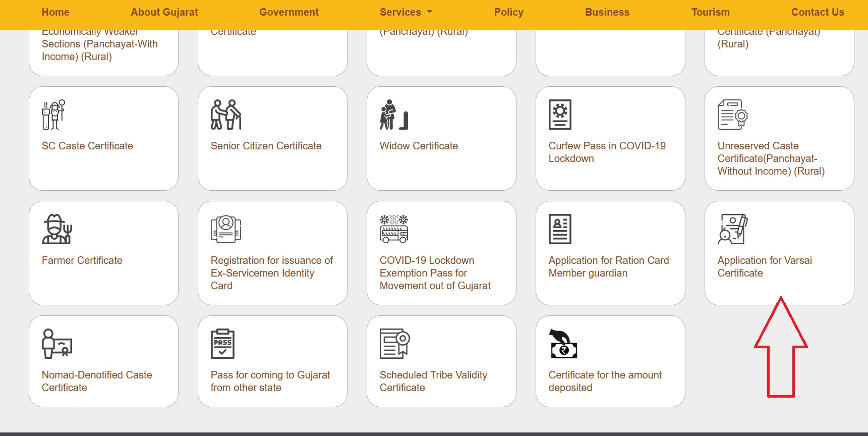Go to the Home menu item
The width and height of the screenshot is (868, 436).
click(x=55, y=12)
